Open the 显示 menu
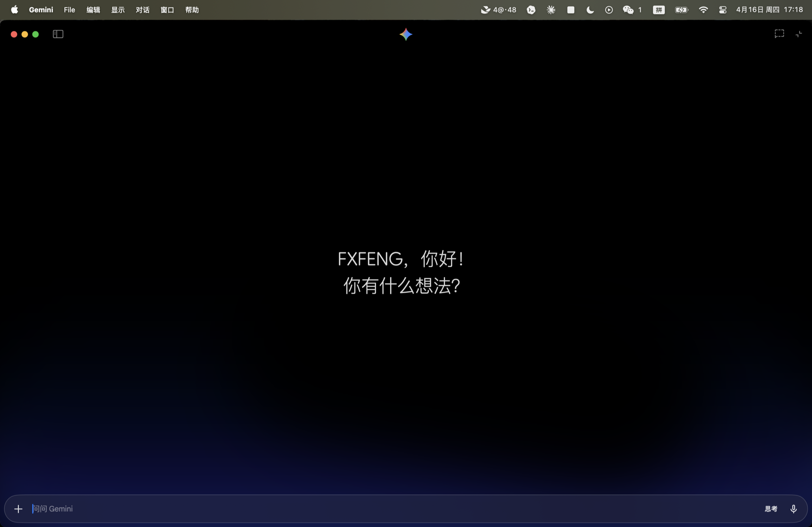Viewport: 812px width, 527px height. click(118, 10)
